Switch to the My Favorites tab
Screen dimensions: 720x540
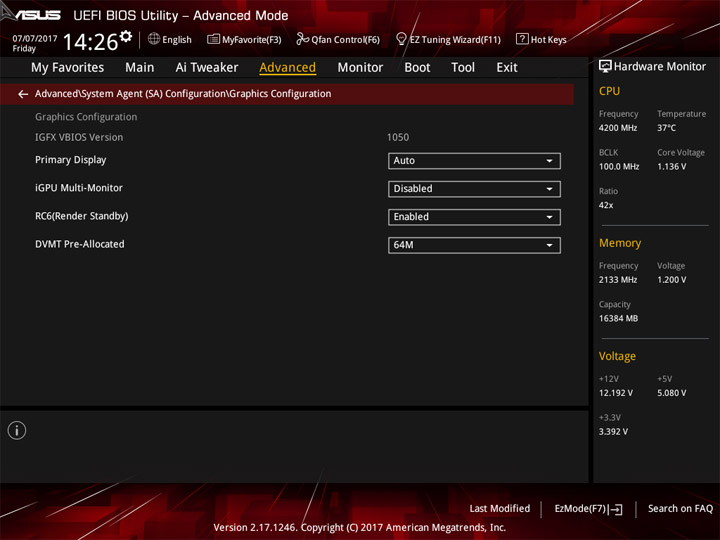68,68
